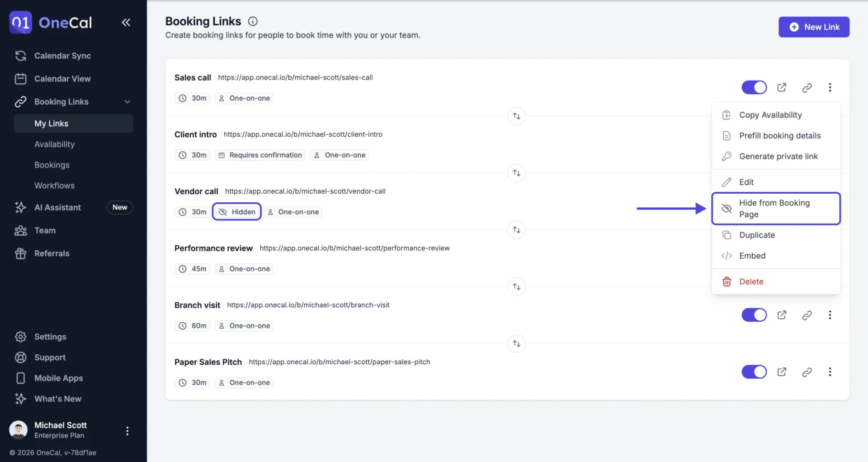Click the 45m duration tag

193,269
